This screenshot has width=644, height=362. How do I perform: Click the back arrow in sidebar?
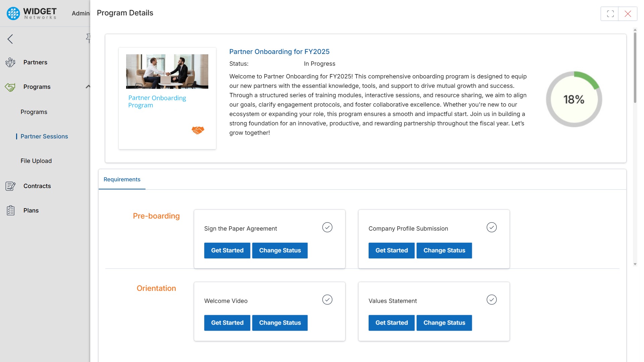coord(10,39)
